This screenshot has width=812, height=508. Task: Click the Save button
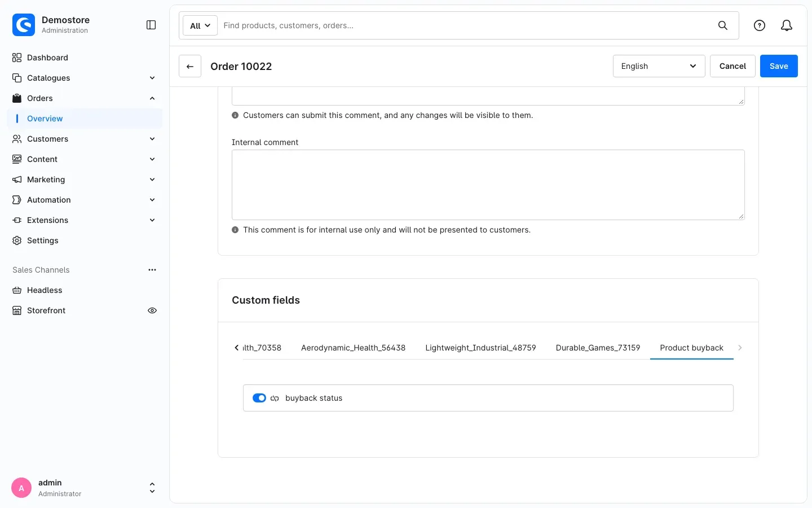779,66
